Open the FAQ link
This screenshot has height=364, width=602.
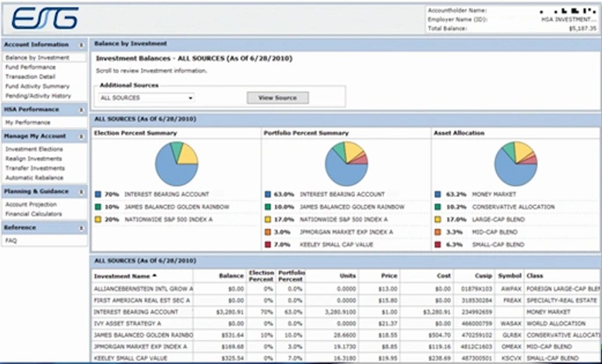11,240
